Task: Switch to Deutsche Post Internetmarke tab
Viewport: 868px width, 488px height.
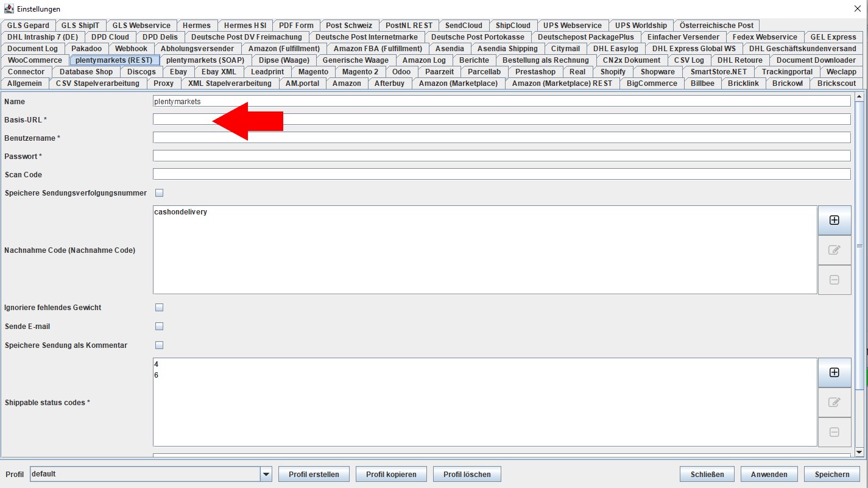Action: coord(367,37)
